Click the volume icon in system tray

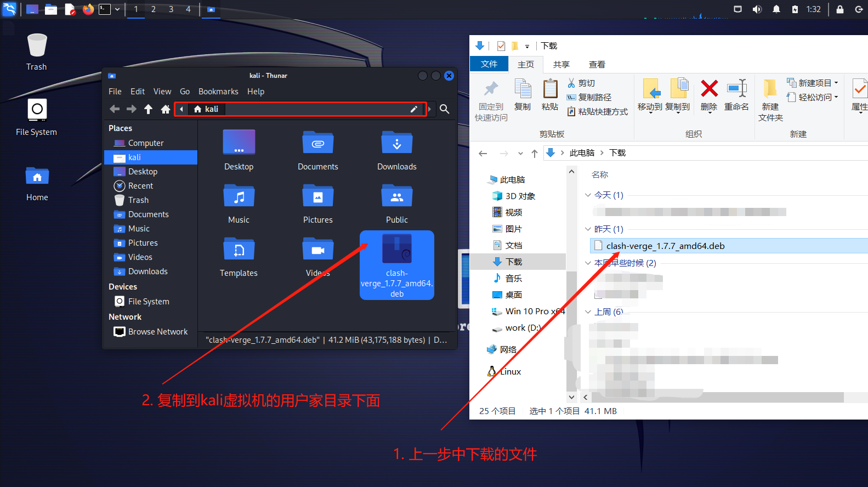tap(757, 9)
